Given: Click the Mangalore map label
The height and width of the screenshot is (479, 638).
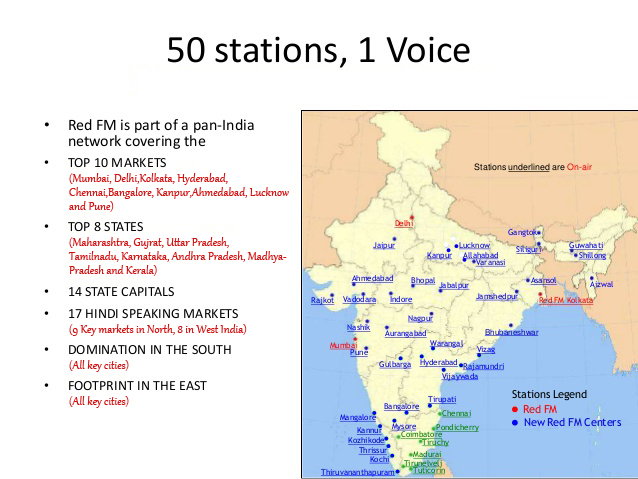Looking at the screenshot, I should tap(358, 418).
